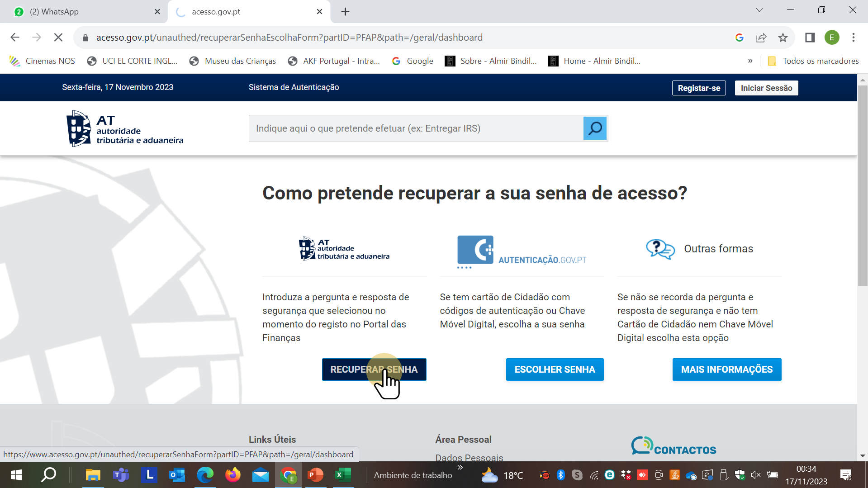
Task: Open the browser share page icon
Action: tap(761, 38)
